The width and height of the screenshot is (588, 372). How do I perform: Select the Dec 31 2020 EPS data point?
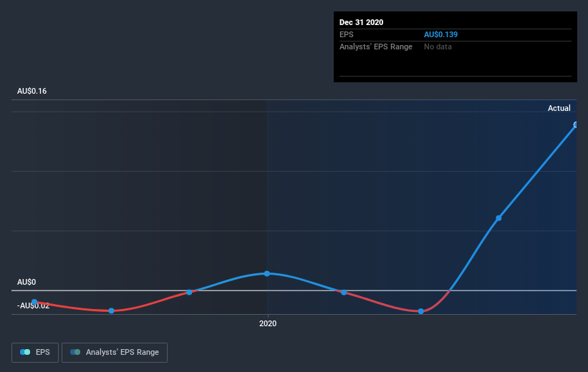click(576, 124)
